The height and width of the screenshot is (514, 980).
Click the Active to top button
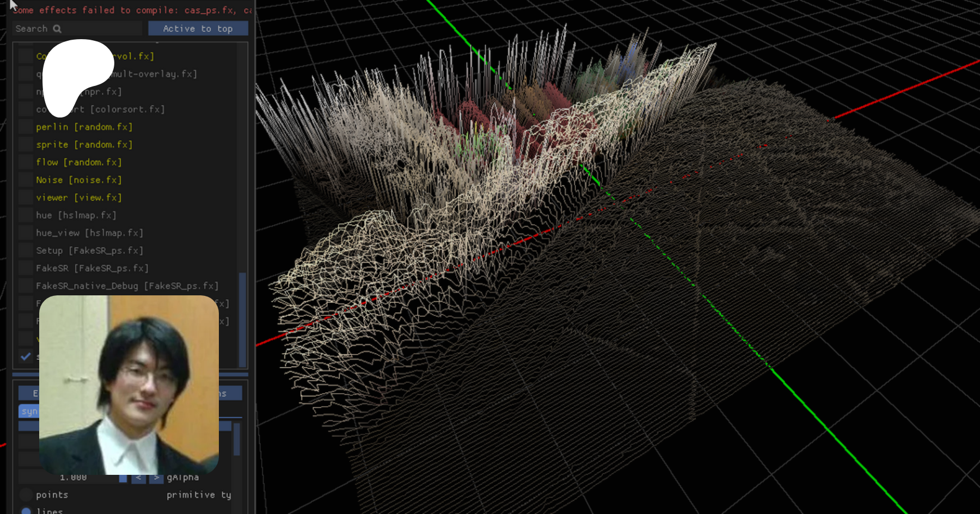(x=198, y=29)
